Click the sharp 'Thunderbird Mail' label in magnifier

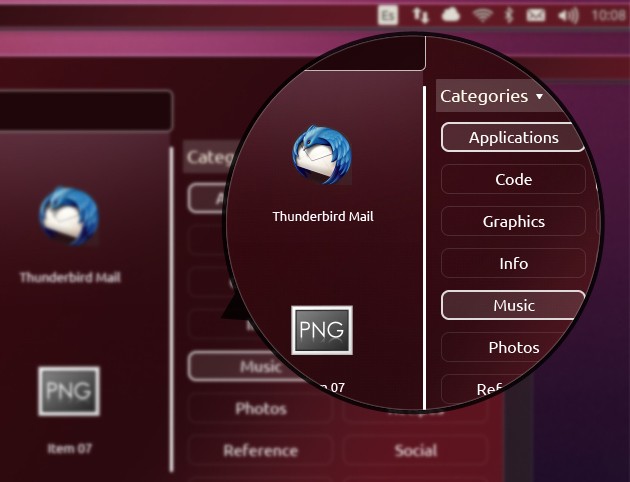[323, 216]
